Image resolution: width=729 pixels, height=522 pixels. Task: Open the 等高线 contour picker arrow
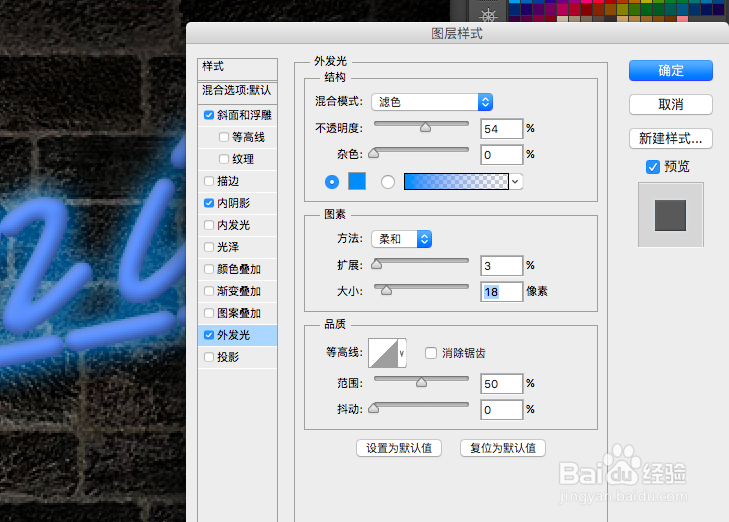point(401,353)
